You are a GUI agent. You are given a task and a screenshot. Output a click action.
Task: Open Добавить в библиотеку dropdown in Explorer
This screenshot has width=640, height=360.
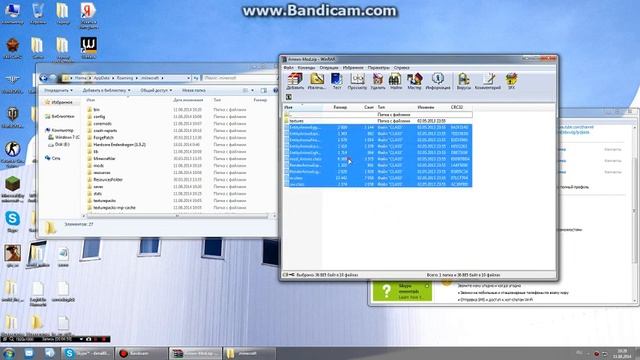[107, 90]
